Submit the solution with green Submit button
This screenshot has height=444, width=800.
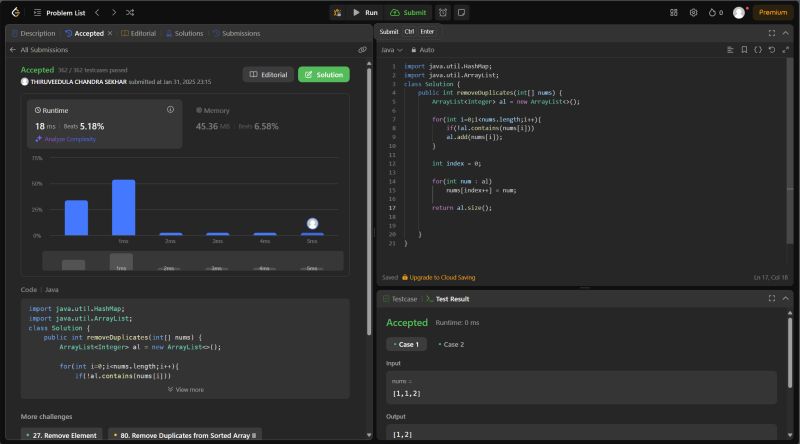coord(407,12)
